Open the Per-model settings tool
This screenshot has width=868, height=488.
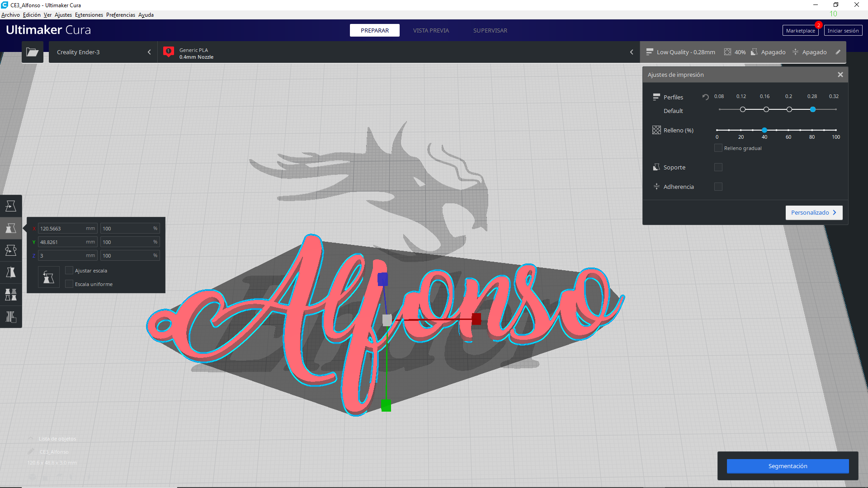11,295
